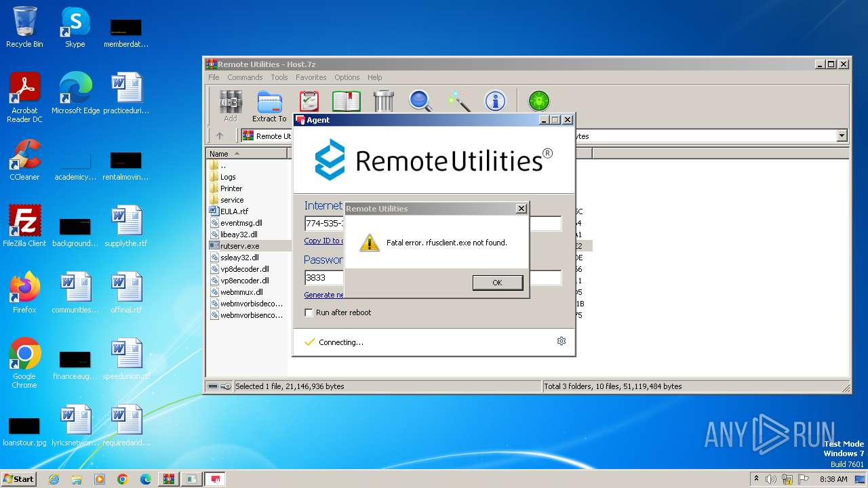Click the up one level arrow in WinRAR
This screenshot has height=488, width=868.
point(219,136)
